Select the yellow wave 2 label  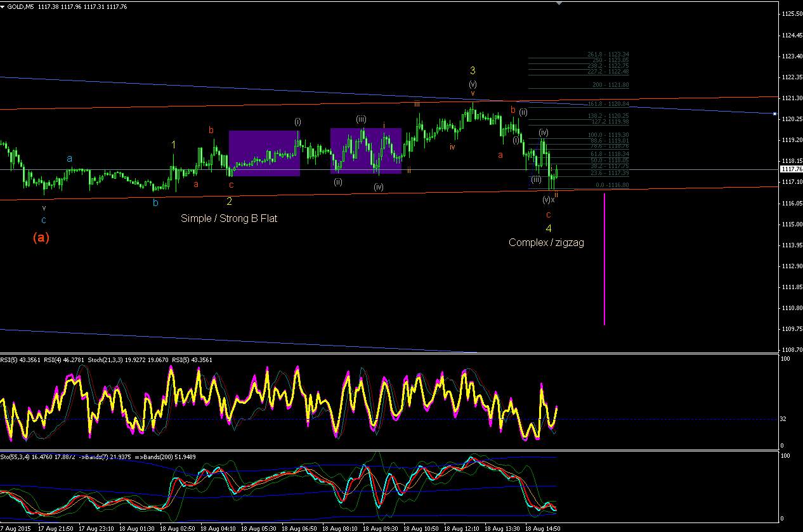(230, 202)
